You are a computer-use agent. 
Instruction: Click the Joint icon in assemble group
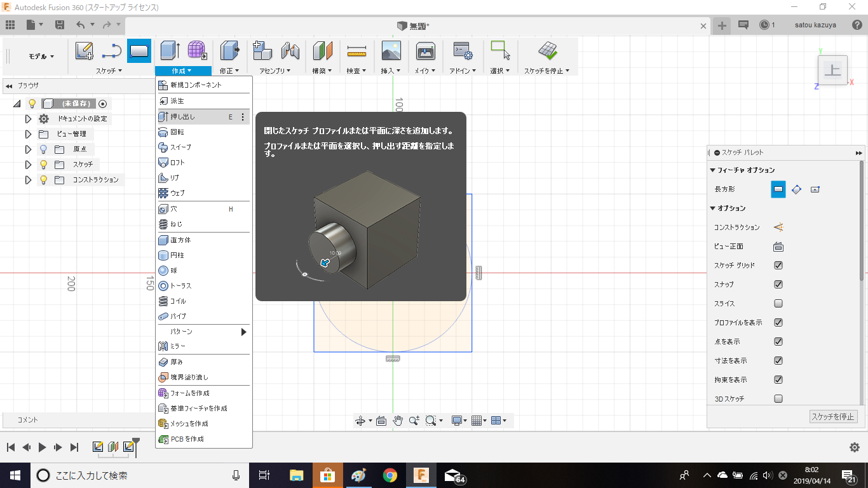(x=290, y=51)
